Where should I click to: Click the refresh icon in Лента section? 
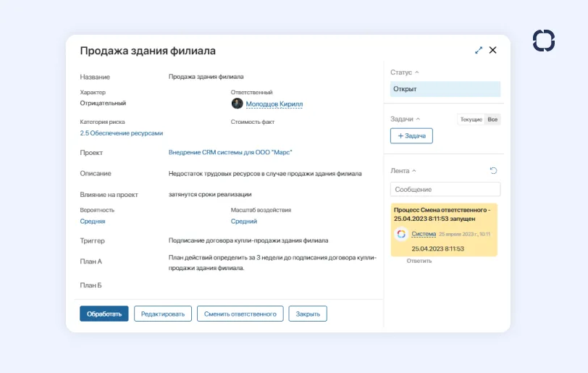click(x=494, y=171)
